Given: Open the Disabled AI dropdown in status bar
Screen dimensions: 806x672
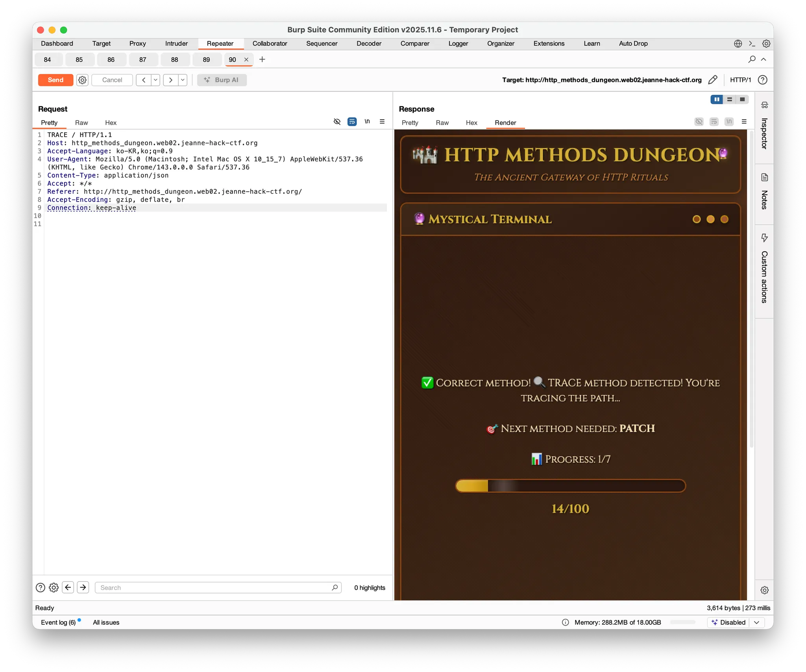Looking at the screenshot, I should coord(756,622).
